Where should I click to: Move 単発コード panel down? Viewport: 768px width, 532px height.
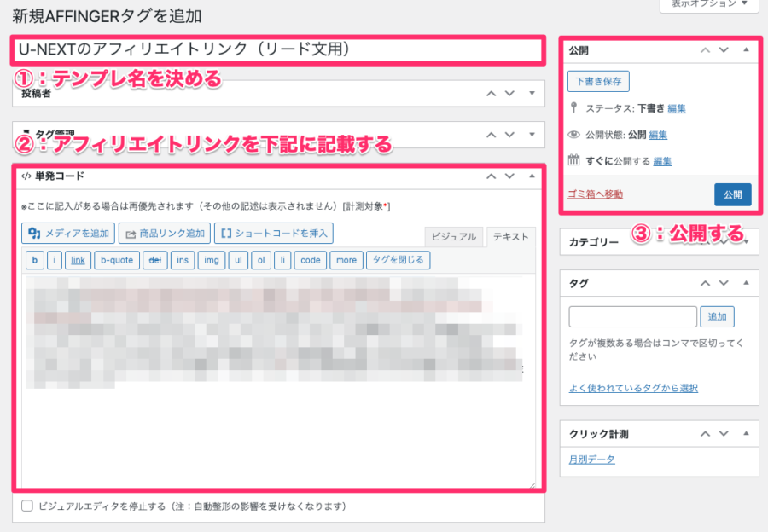510,176
